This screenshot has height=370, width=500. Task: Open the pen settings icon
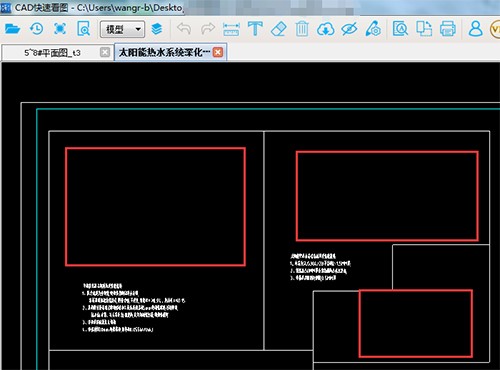373,29
